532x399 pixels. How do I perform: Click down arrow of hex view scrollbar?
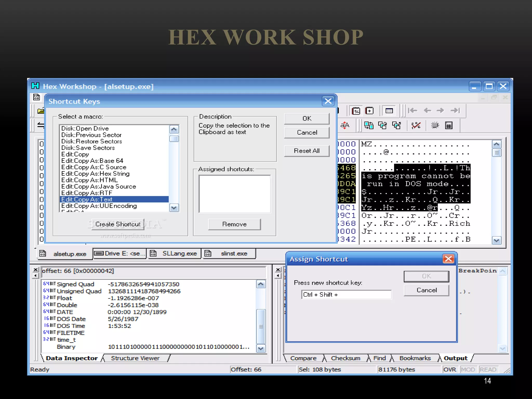[x=496, y=240]
